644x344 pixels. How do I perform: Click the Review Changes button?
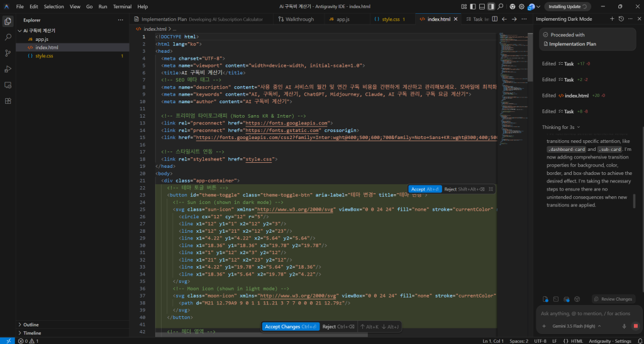point(614,299)
